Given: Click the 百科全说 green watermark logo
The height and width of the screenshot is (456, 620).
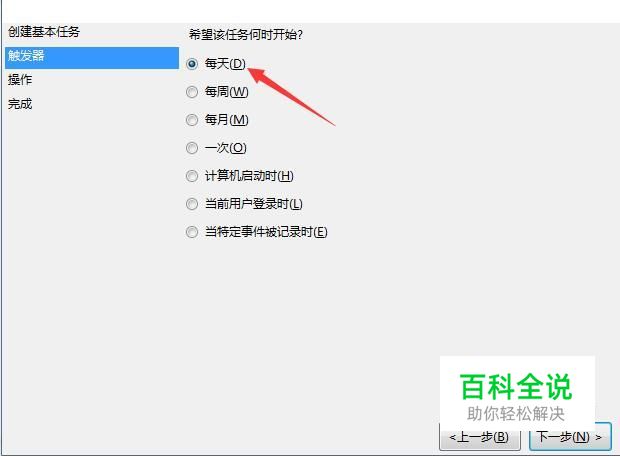Looking at the screenshot, I should (x=516, y=386).
